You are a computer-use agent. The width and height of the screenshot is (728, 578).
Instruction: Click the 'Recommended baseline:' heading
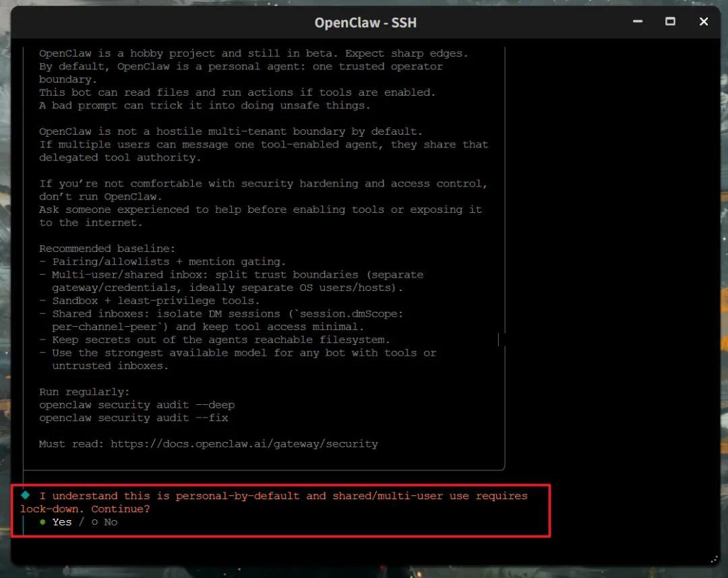point(107,249)
